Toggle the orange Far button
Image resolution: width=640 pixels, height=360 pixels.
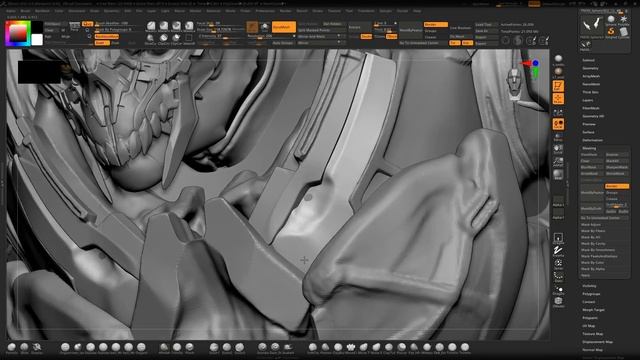(x=455, y=43)
